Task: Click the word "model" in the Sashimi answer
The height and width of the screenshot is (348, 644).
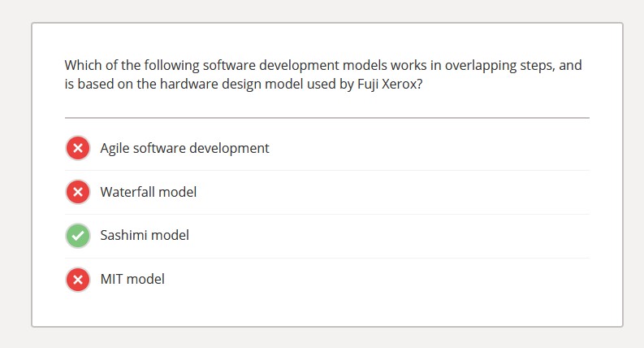Action: (x=171, y=236)
